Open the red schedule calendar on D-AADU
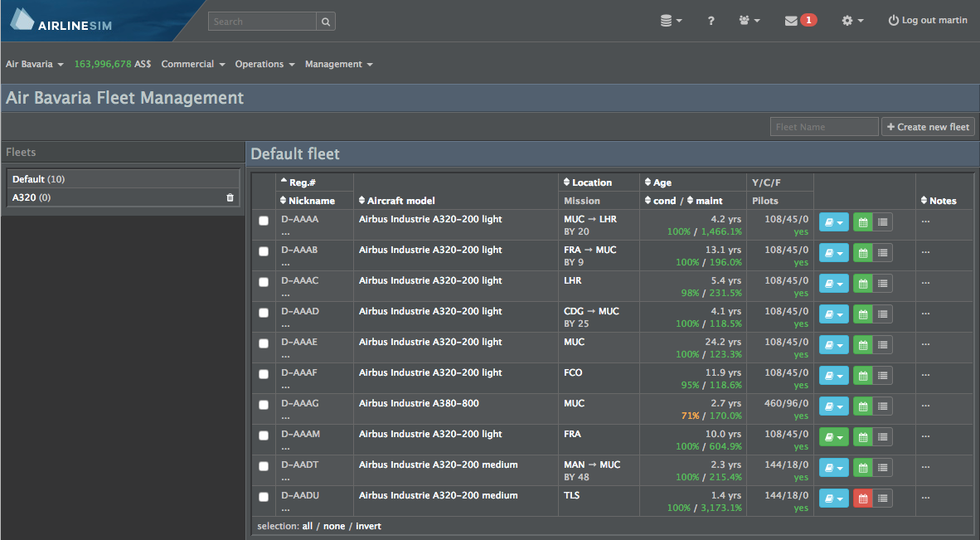Image resolution: width=980 pixels, height=540 pixels. [x=862, y=498]
